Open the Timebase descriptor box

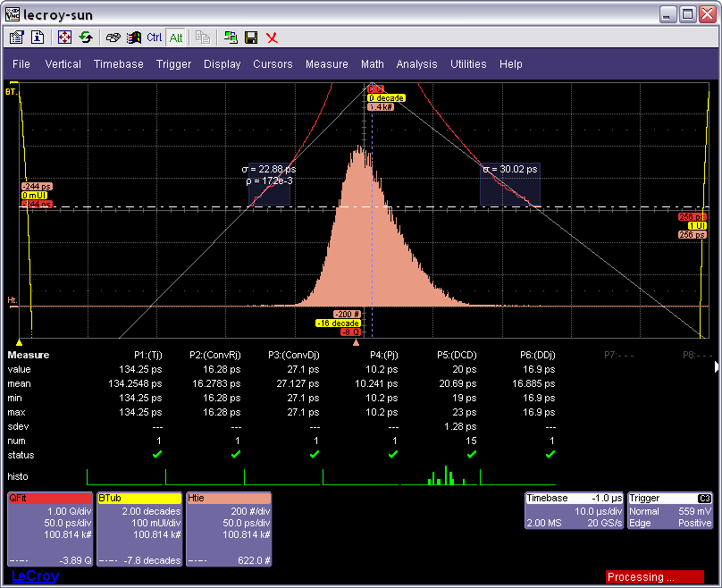click(575, 510)
